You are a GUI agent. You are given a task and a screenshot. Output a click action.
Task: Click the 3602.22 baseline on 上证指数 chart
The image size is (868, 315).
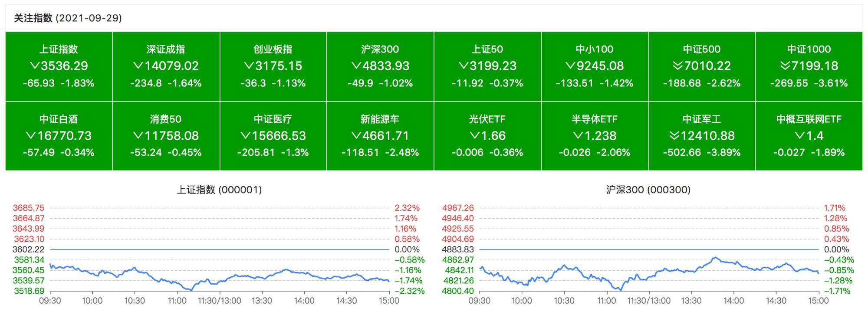220,249
